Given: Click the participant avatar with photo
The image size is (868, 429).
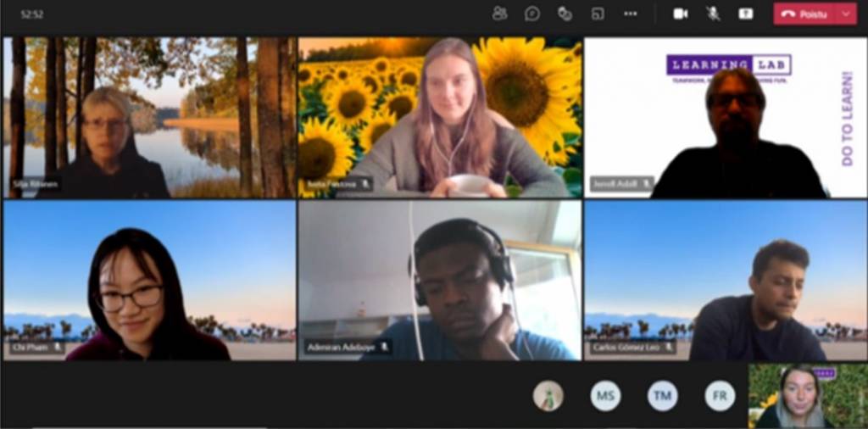Looking at the screenshot, I should [x=548, y=396].
